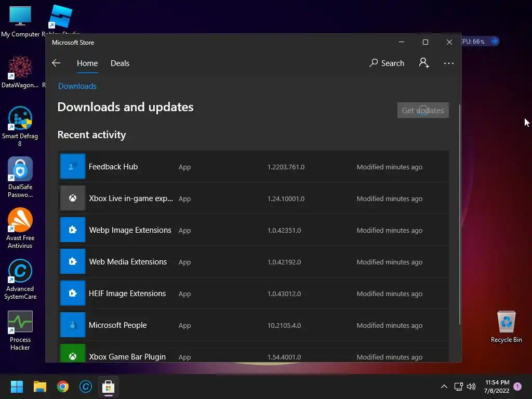Click the Webp Image Extensions icon
The width and height of the screenshot is (532, 399).
pyautogui.click(x=73, y=230)
